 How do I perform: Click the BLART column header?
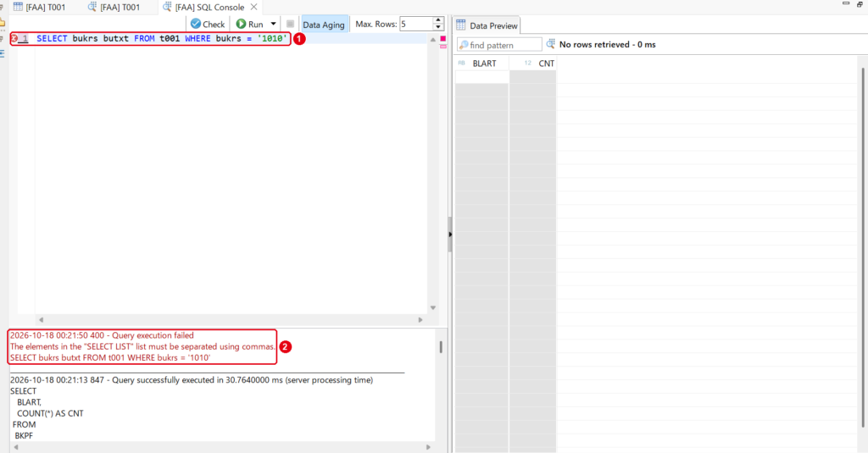481,63
